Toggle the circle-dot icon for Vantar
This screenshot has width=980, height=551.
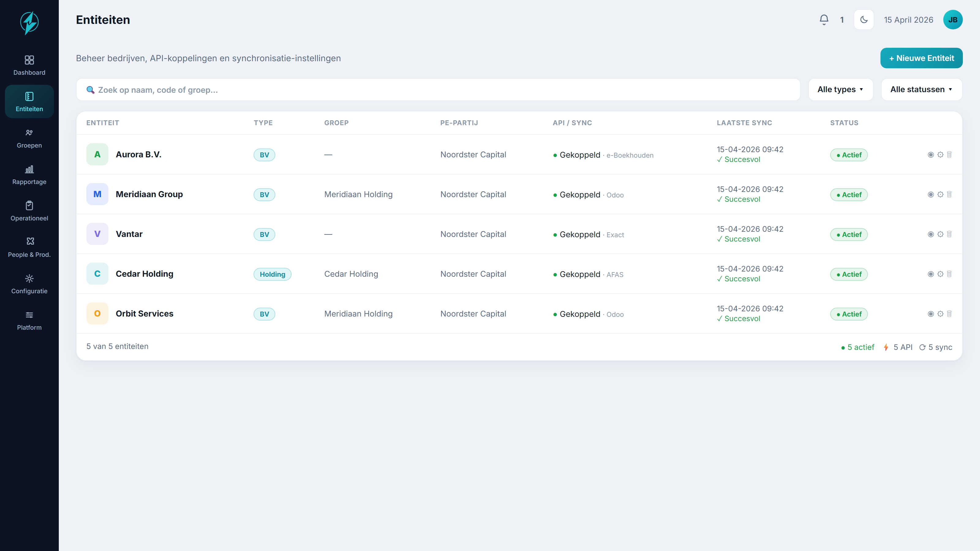point(931,234)
